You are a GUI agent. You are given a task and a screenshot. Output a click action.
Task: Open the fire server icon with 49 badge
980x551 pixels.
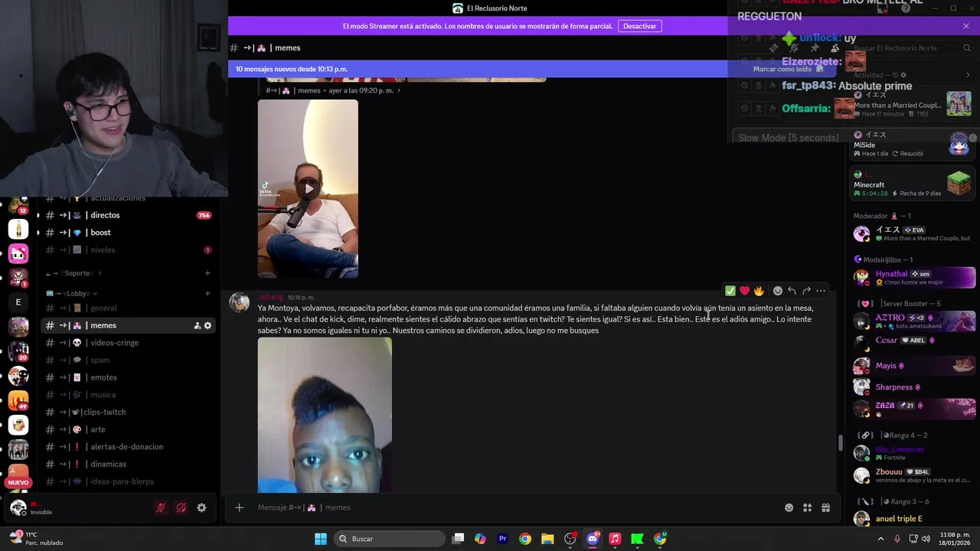18,399
